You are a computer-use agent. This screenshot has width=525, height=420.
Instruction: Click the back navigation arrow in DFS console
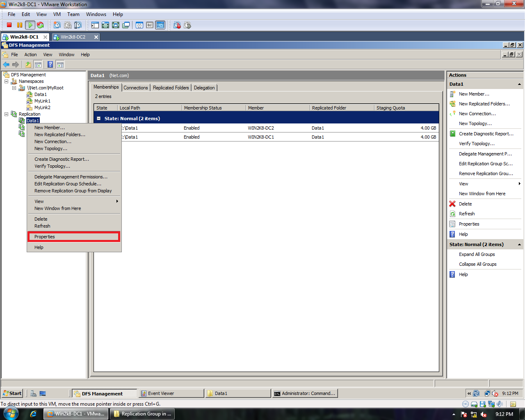[6, 64]
